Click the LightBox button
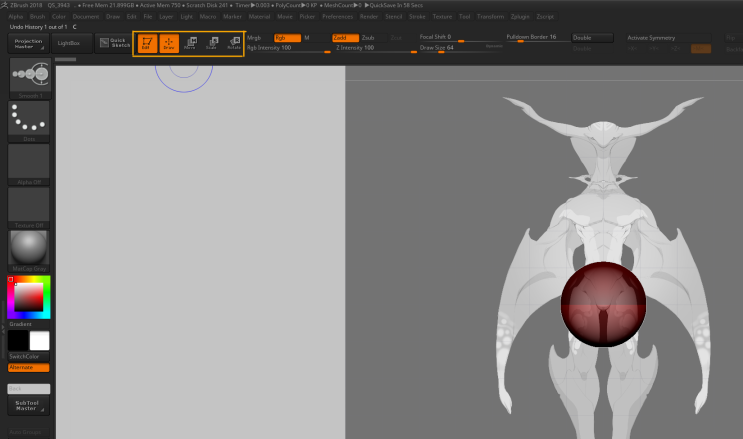 coord(69,43)
